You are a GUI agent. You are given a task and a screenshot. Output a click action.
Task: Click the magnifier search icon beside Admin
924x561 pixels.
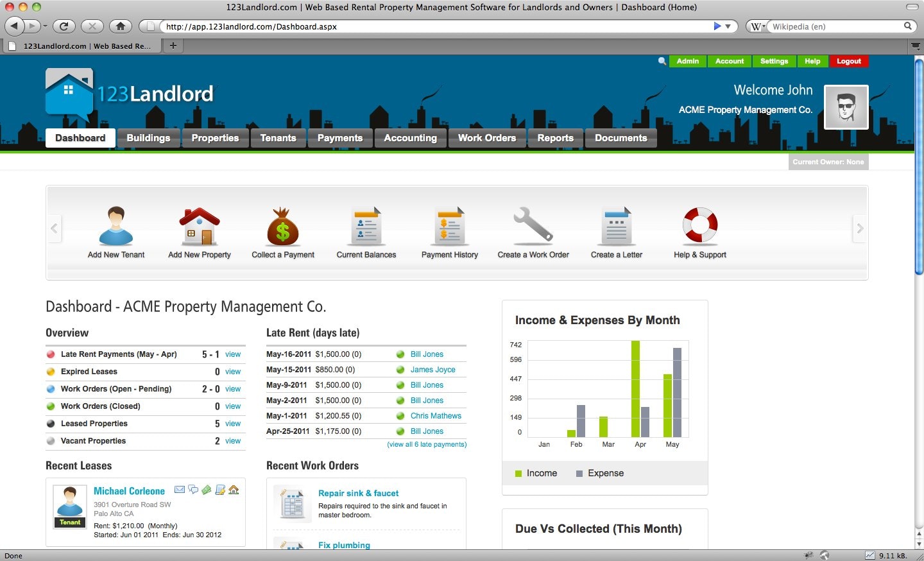pyautogui.click(x=662, y=61)
